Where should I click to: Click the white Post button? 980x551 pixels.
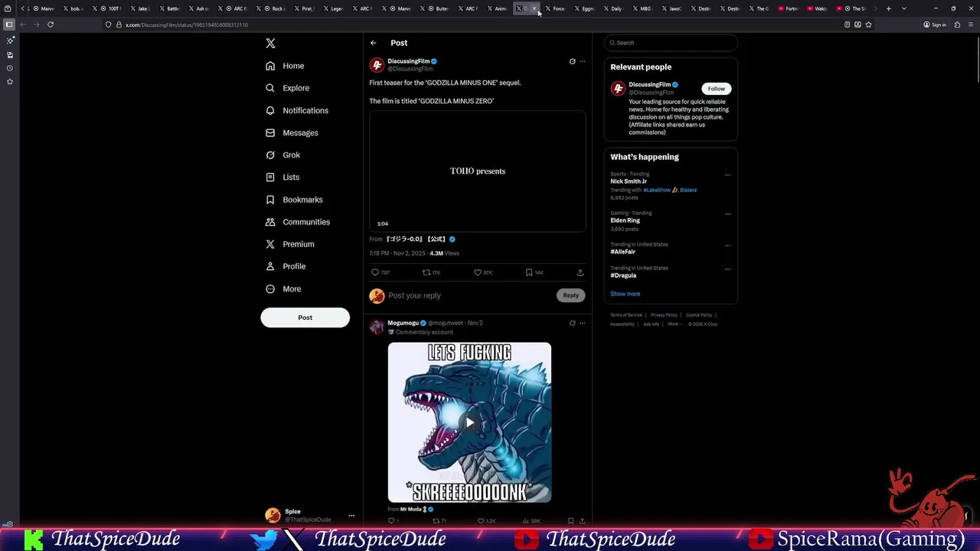[305, 318]
